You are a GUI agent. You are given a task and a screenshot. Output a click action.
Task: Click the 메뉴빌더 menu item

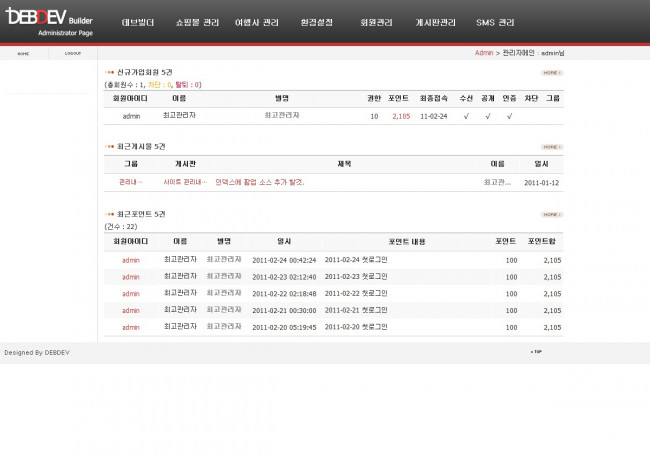138,22
